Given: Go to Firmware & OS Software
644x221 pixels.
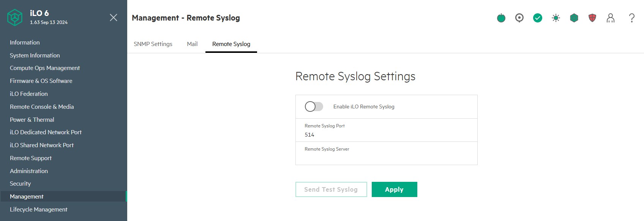Looking at the screenshot, I should coord(41,81).
